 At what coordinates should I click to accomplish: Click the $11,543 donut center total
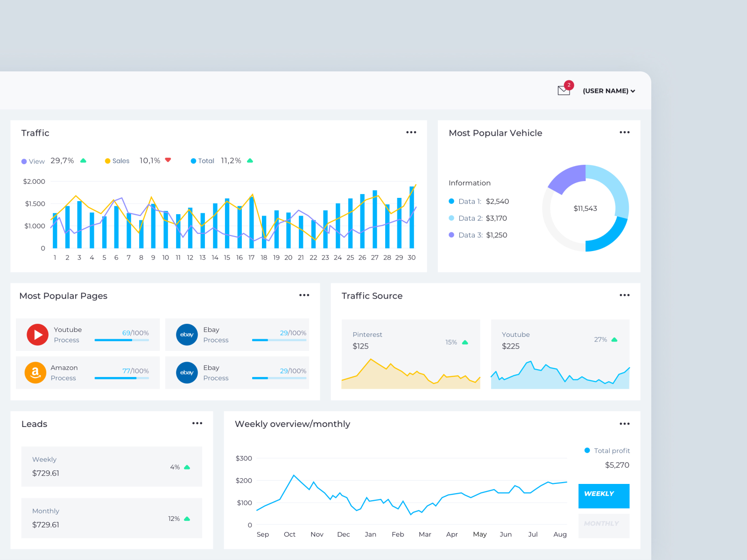pos(585,209)
